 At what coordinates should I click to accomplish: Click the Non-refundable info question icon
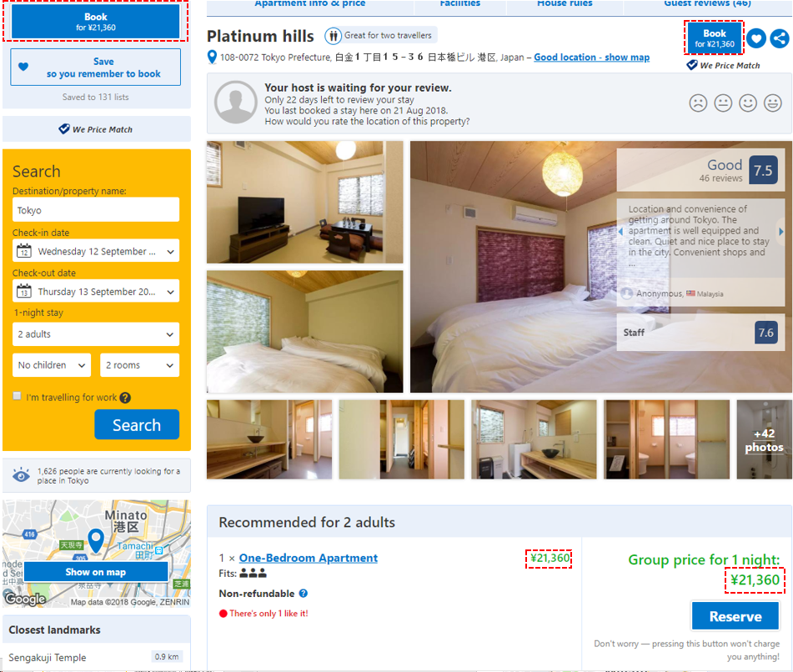(x=303, y=593)
